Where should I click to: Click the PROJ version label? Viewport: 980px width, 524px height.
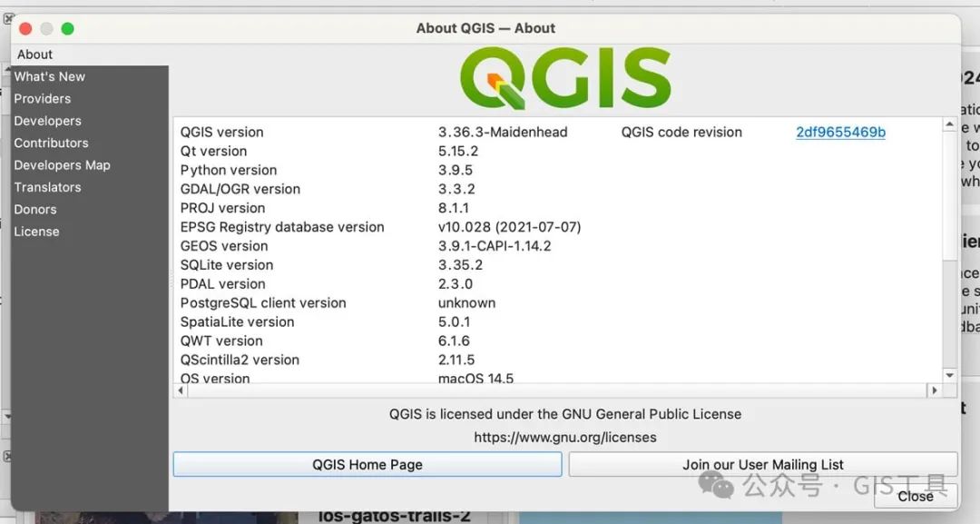point(222,208)
